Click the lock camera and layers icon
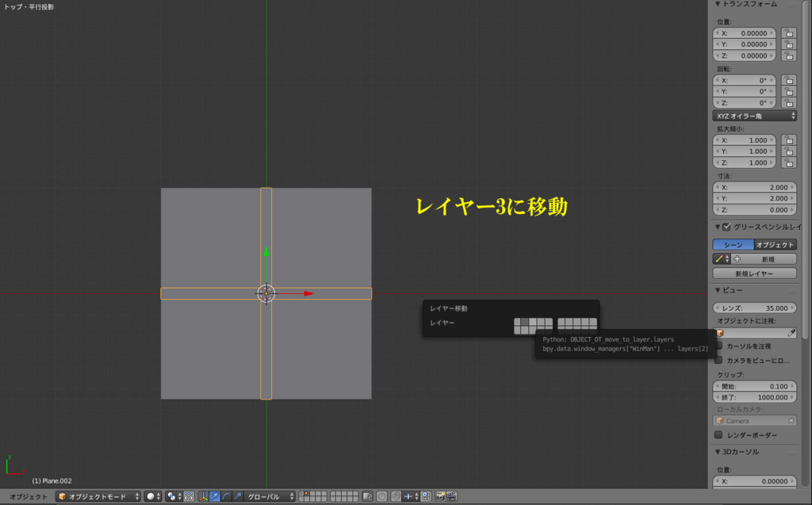 coord(367,496)
